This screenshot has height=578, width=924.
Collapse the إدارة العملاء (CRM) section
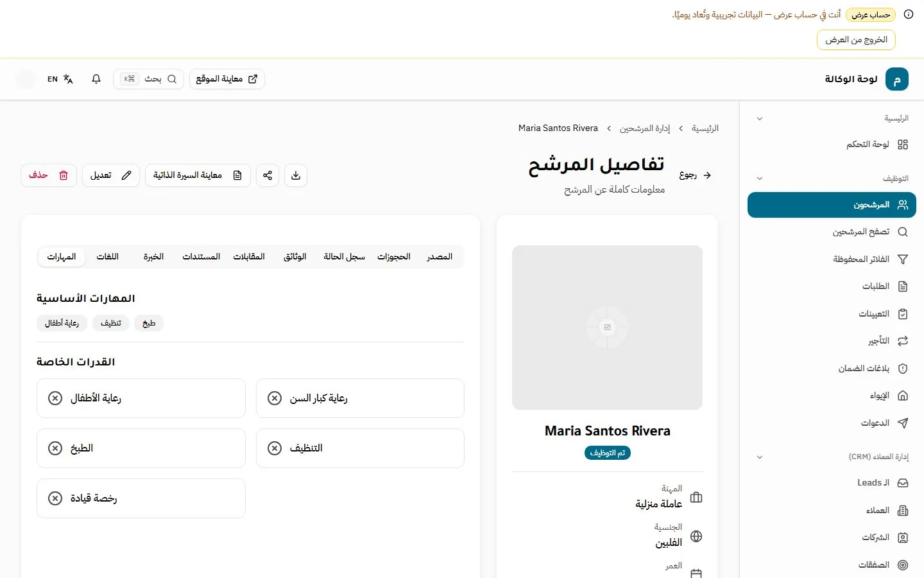click(760, 457)
